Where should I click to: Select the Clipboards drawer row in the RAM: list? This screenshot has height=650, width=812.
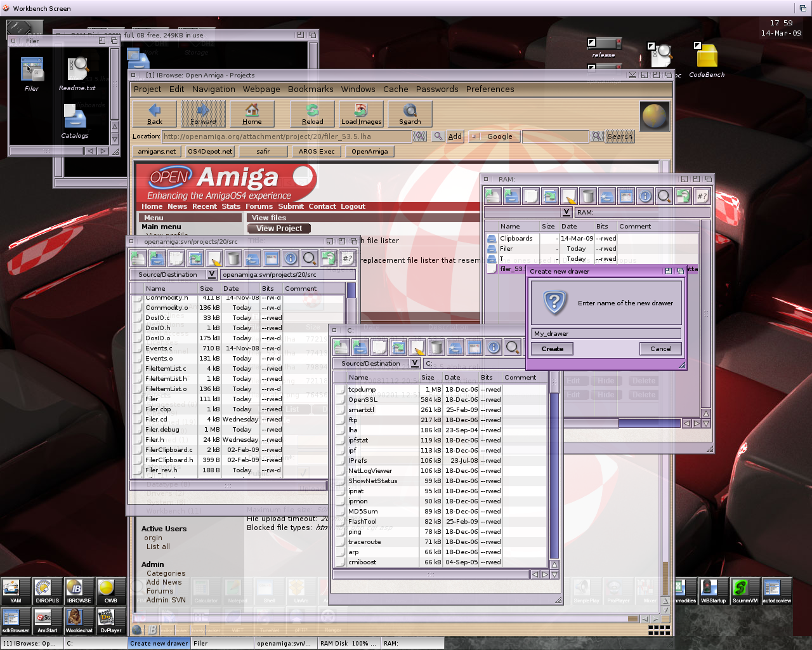pyautogui.click(x=591, y=239)
